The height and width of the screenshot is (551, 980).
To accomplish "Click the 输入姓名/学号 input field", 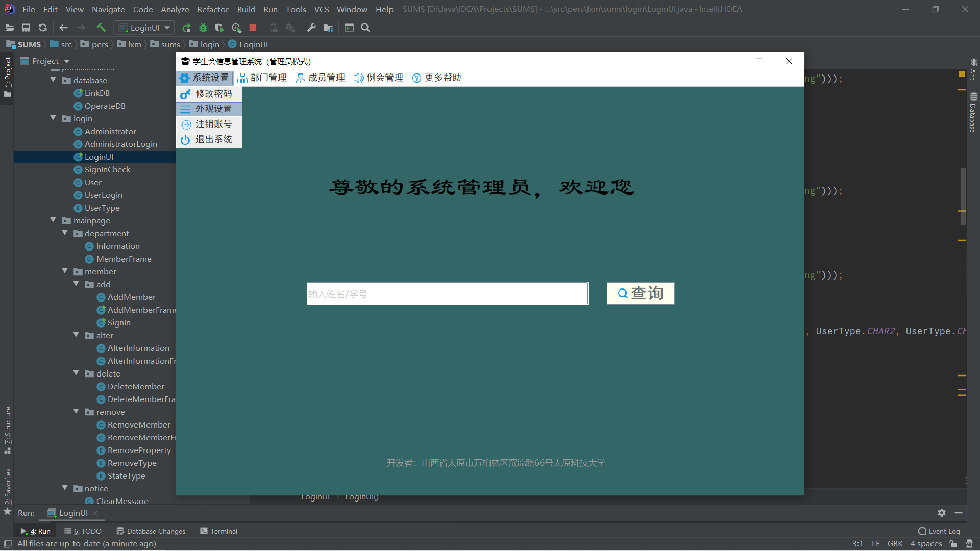I will [x=447, y=293].
